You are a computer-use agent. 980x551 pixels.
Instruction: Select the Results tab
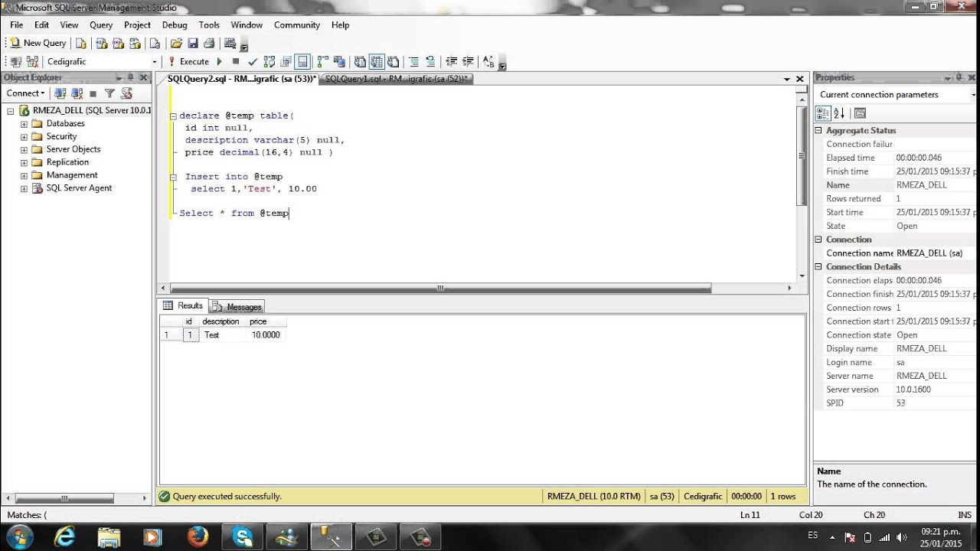point(184,305)
